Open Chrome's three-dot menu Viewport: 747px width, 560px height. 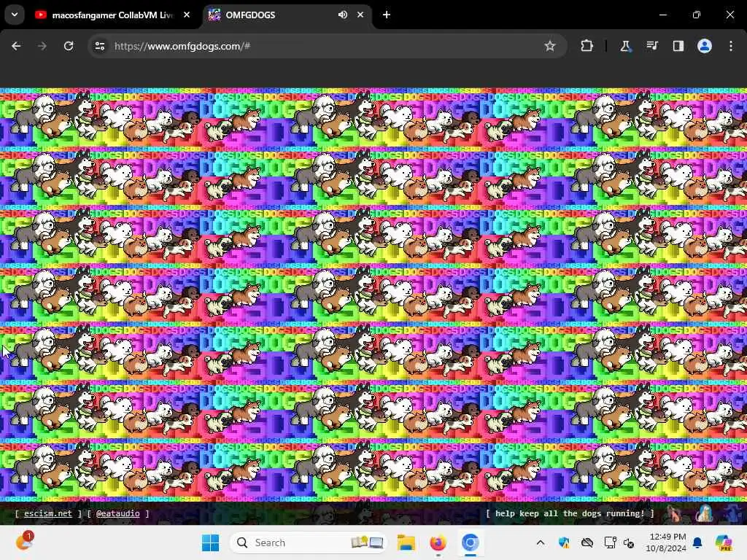click(x=731, y=46)
